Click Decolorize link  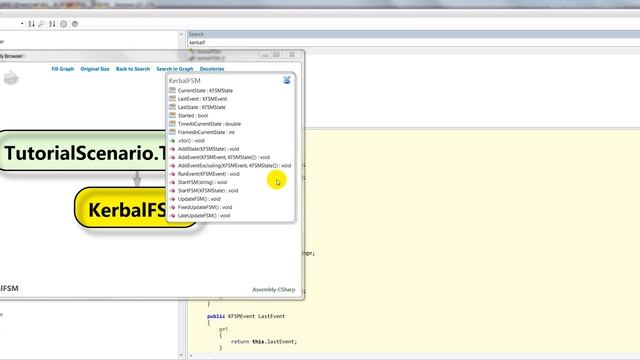212,69
